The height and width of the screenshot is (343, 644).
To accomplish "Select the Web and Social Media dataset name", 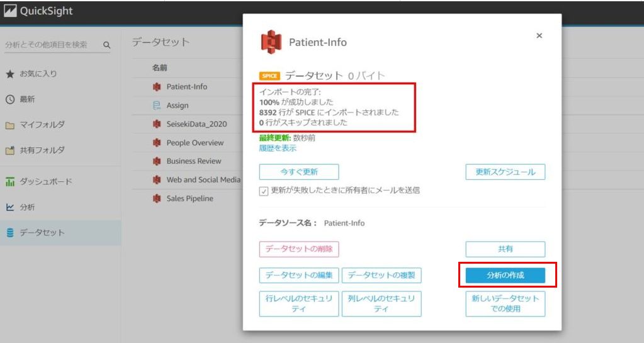I will (x=204, y=180).
